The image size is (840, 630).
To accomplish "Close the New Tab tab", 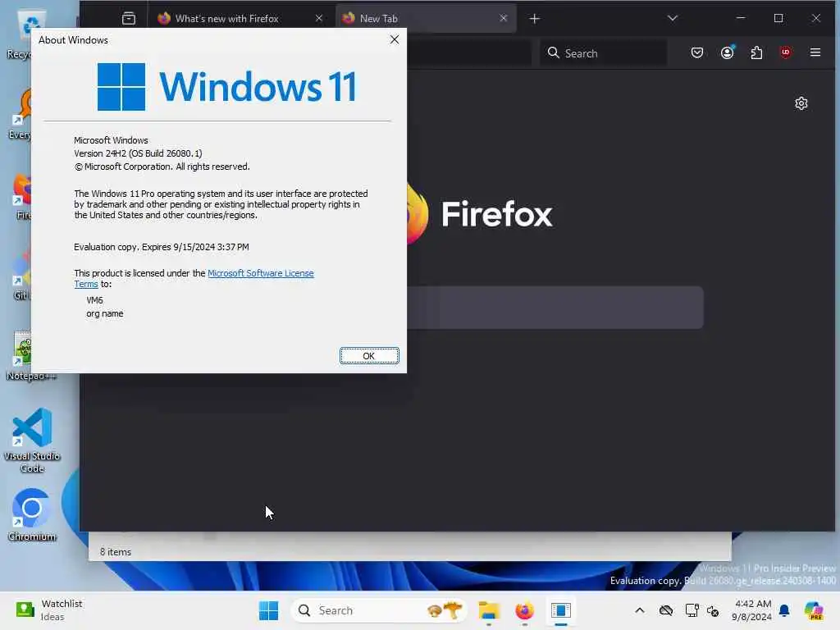I will [503, 18].
